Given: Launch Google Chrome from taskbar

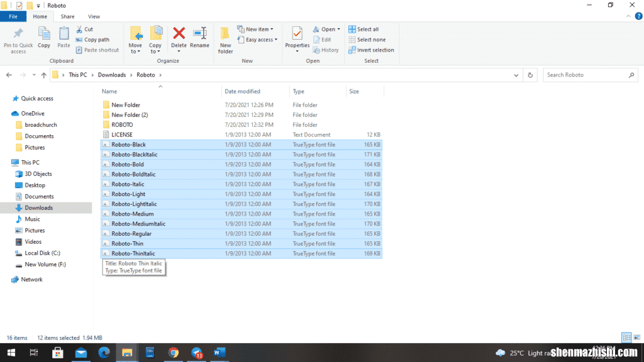Looking at the screenshot, I should (x=174, y=353).
